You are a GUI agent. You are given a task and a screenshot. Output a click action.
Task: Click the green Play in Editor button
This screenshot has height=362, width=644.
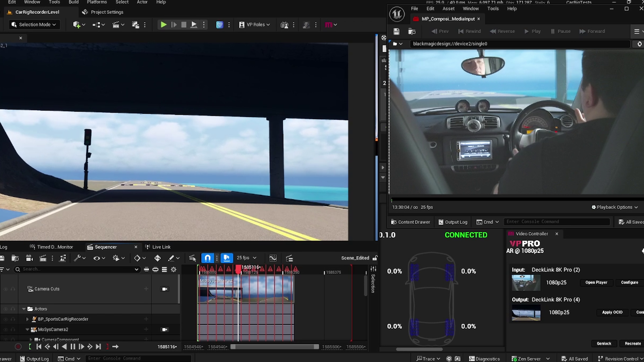pos(164,24)
